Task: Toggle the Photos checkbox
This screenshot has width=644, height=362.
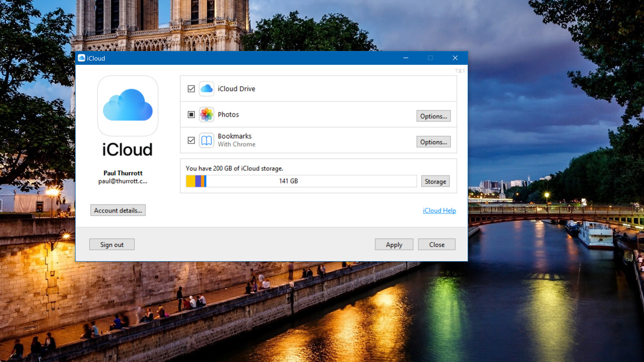Action: click(x=191, y=115)
